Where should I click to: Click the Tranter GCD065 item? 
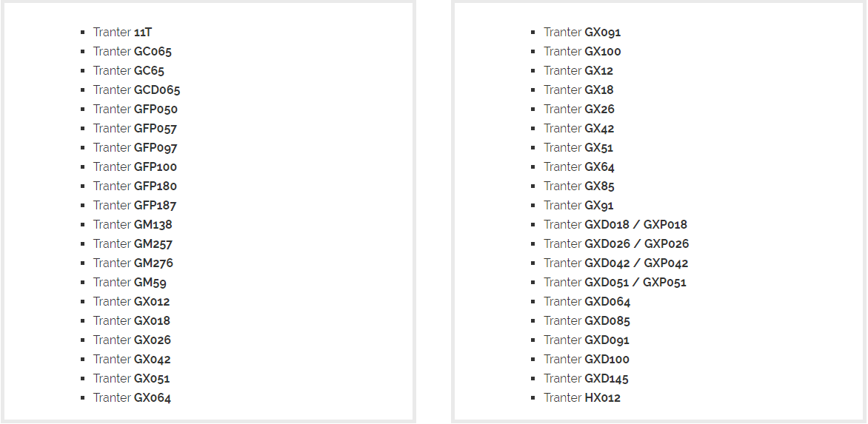click(137, 90)
